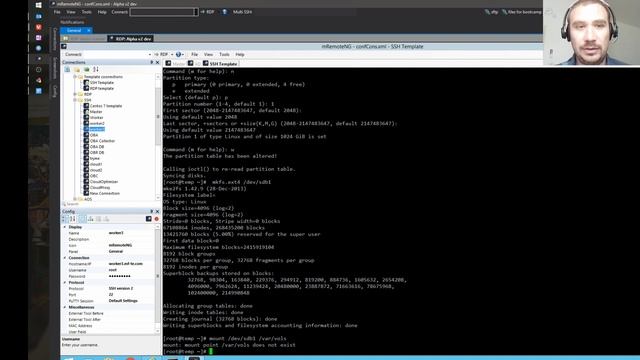Open the inner window Help menu
640x360 pixels.
point(240,54)
